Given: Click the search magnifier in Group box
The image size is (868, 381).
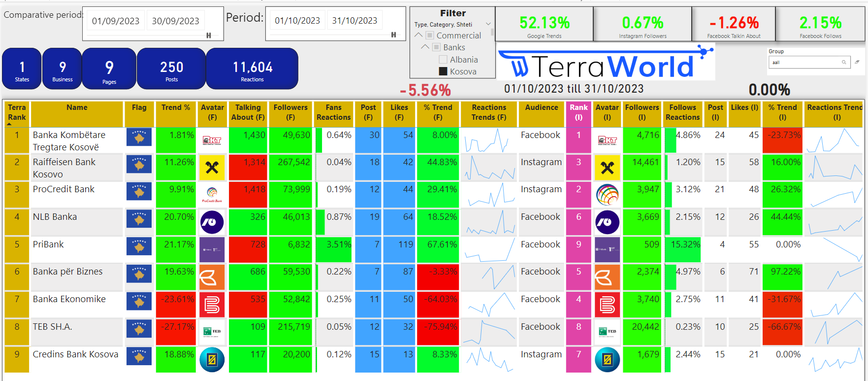Looking at the screenshot, I should pyautogui.click(x=844, y=63).
